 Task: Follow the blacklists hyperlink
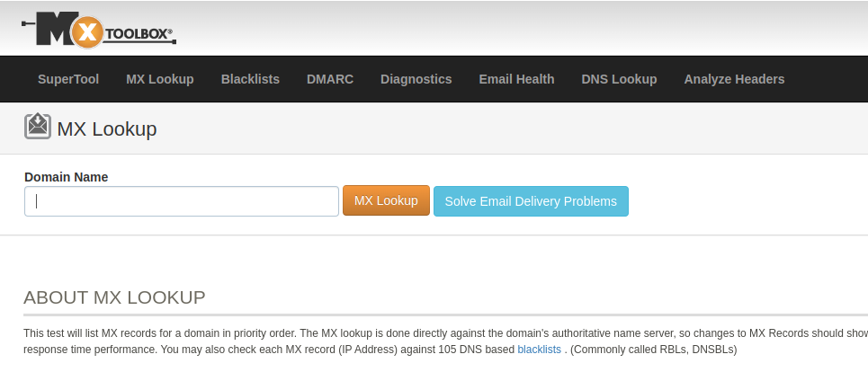539,350
